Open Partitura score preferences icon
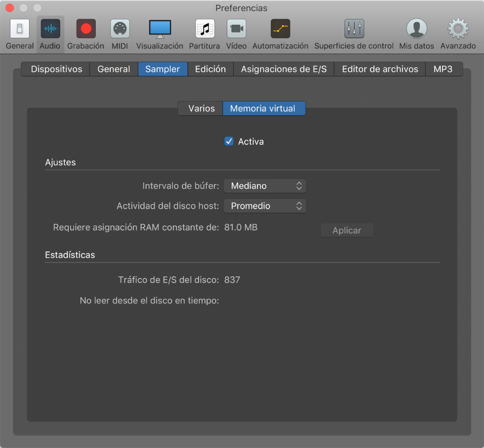 (x=205, y=29)
